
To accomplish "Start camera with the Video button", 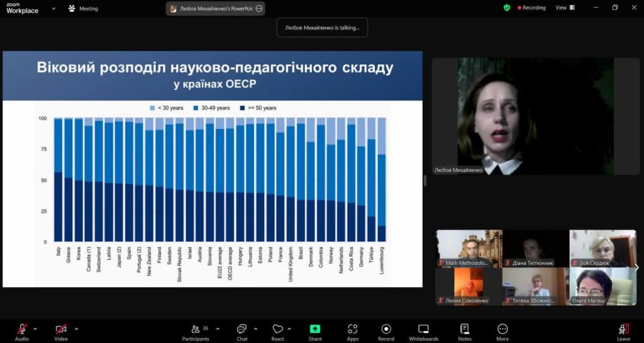I will click(x=61, y=332).
